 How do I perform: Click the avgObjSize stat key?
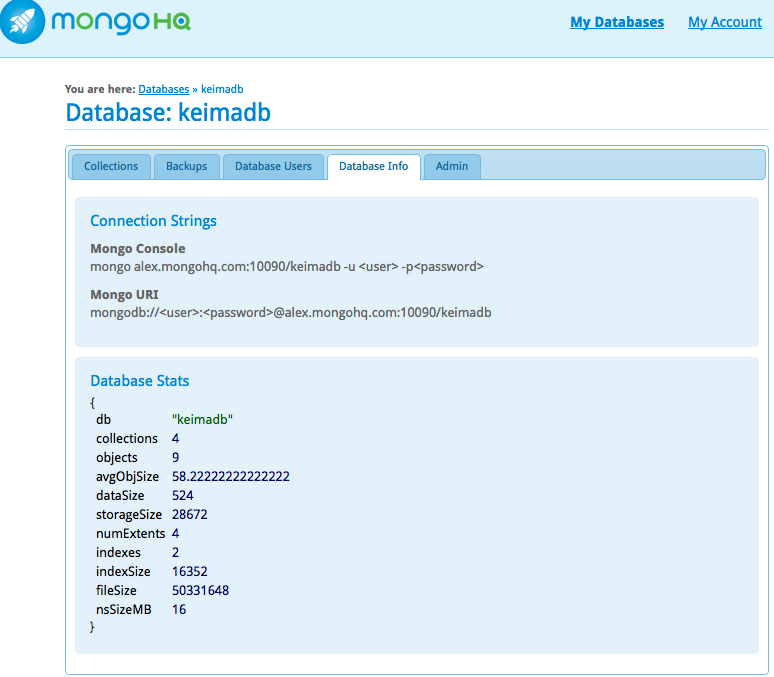tap(127, 477)
